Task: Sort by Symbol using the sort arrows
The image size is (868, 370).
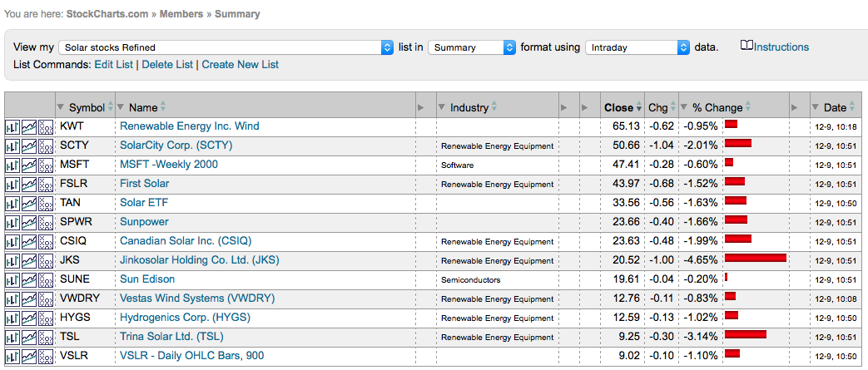Action: [x=111, y=107]
